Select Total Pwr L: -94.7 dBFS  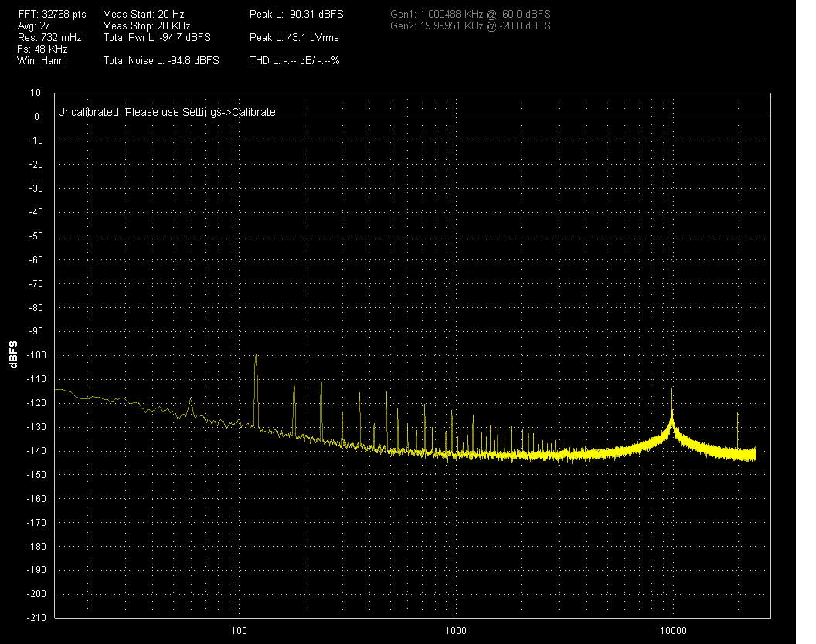coord(157,38)
